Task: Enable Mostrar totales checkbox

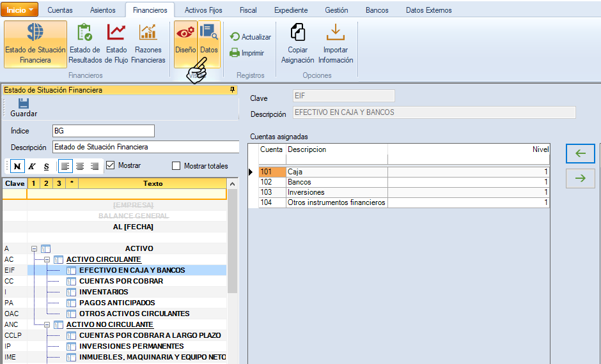Action: [x=176, y=166]
